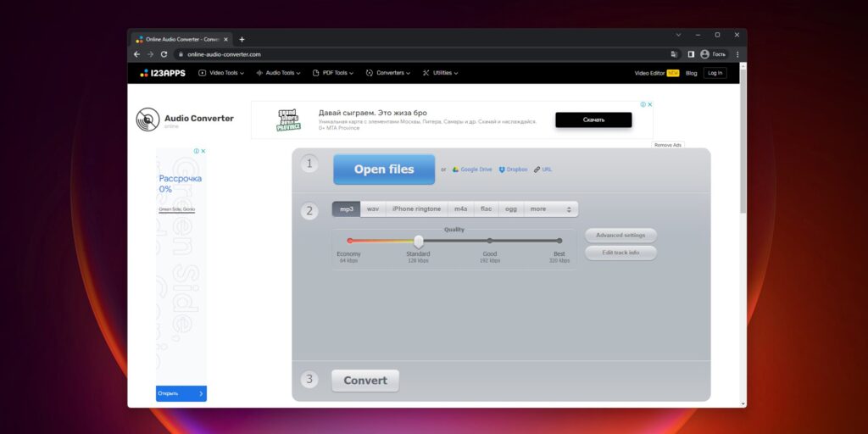Close the left sidebar ad
Screen dimensions: 868x434
[203, 151]
